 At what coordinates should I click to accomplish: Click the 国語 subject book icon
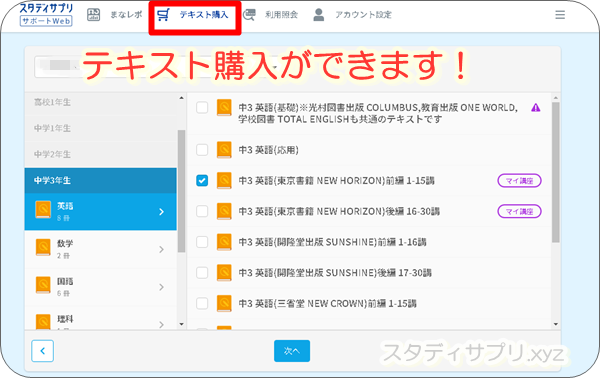tap(43, 285)
